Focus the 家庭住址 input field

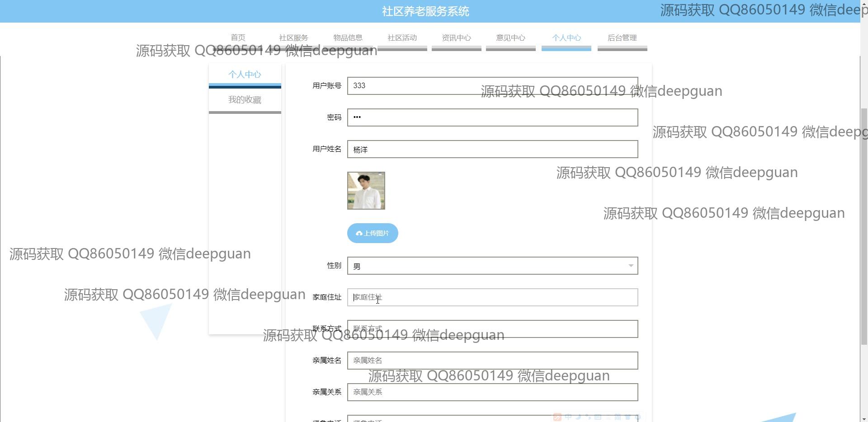pos(492,297)
